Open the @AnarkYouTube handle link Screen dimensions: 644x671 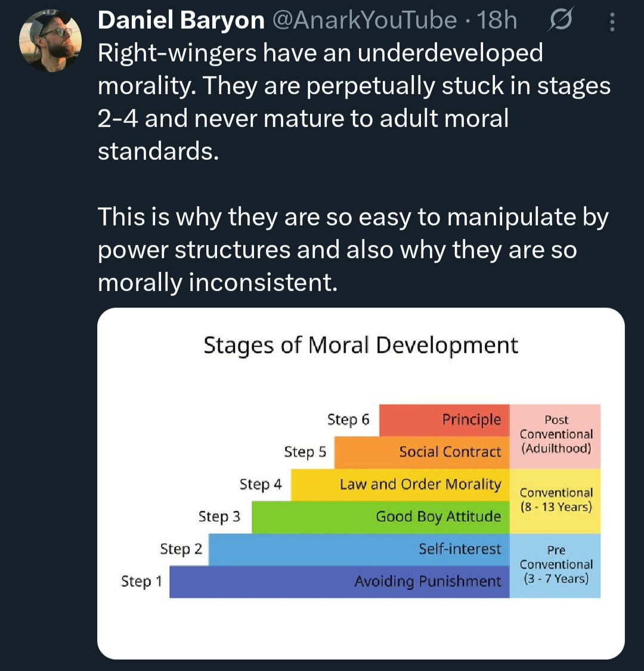(364, 20)
